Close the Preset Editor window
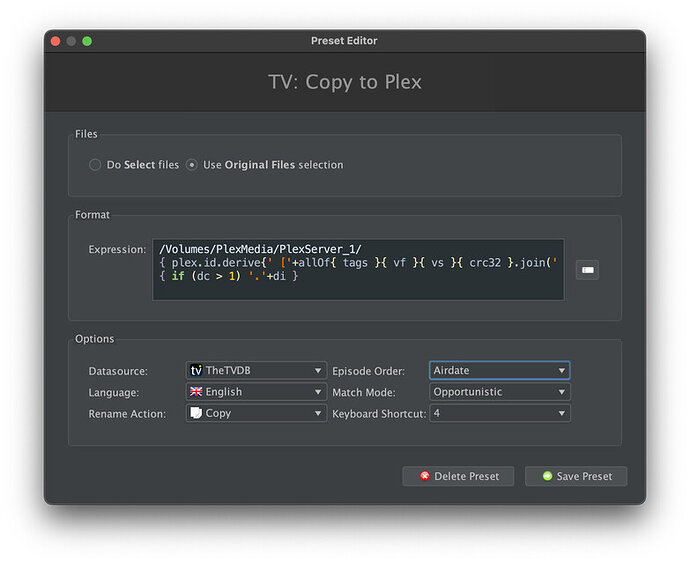Screen dimensions: 690x563 [x=55, y=41]
